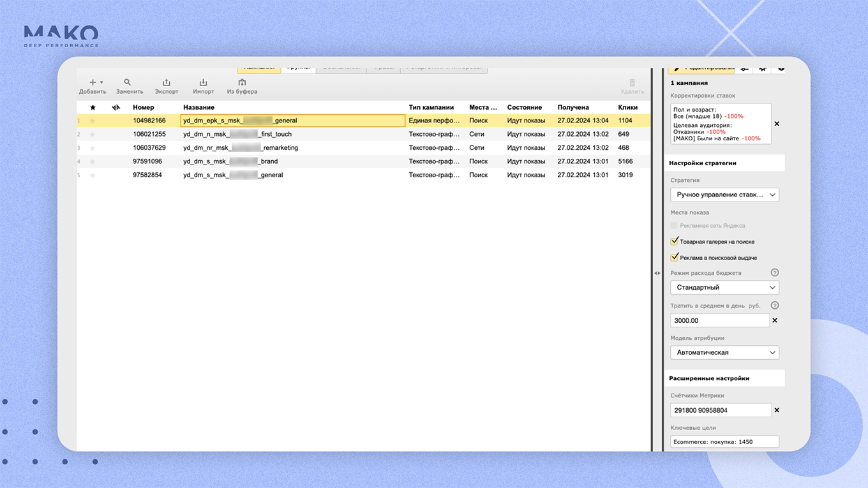Open the Стратегия dropdown
The height and width of the screenshot is (488, 868).
(724, 195)
